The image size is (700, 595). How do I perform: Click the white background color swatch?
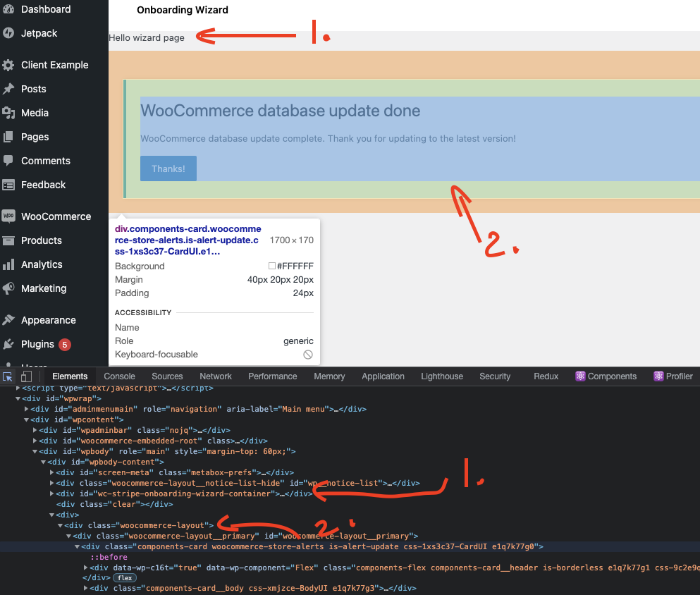point(271,266)
